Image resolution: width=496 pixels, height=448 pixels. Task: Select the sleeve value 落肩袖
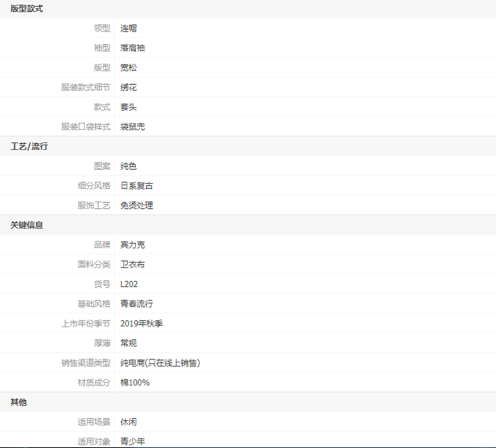(132, 48)
